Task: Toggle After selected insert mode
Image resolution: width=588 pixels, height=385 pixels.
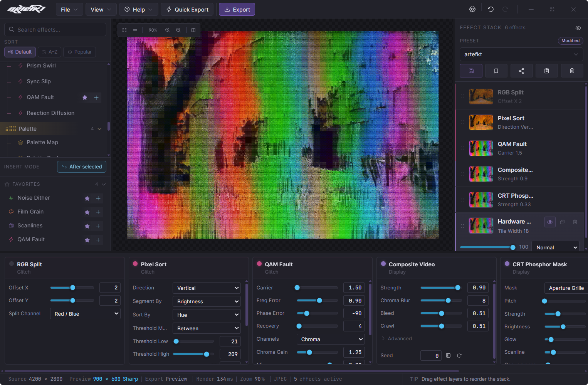Action: click(82, 167)
